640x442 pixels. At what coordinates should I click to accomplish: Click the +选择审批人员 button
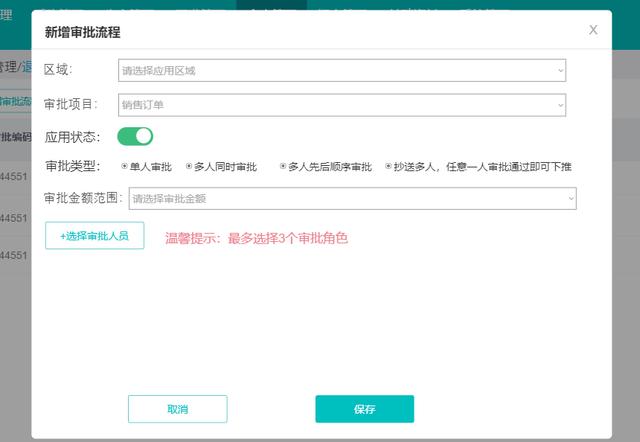tap(95, 235)
